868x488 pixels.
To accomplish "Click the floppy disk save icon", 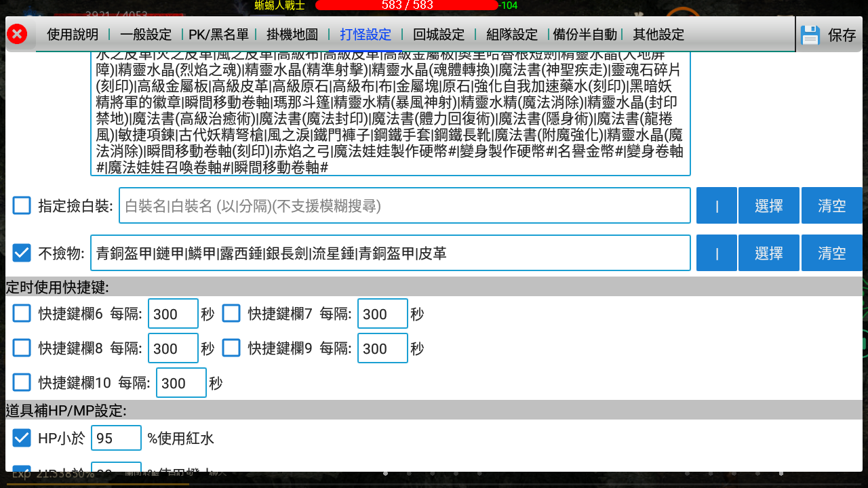I will coord(810,35).
